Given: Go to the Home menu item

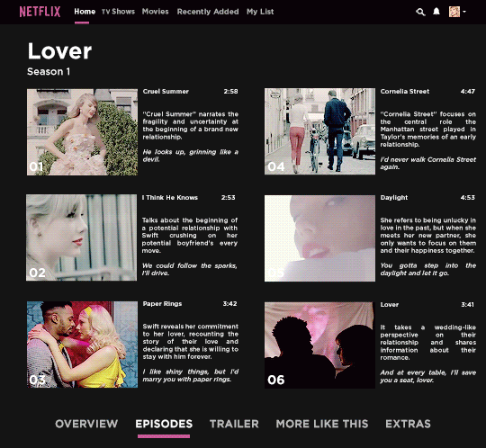Looking at the screenshot, I should pyautogui.click(x=85, y=12).
